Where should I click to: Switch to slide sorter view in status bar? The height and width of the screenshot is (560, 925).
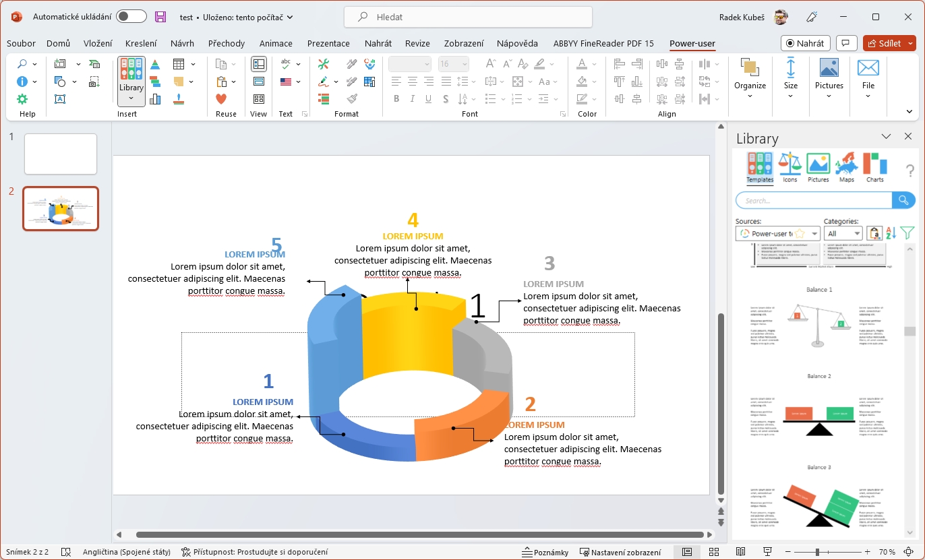click(x=714, y=552)
